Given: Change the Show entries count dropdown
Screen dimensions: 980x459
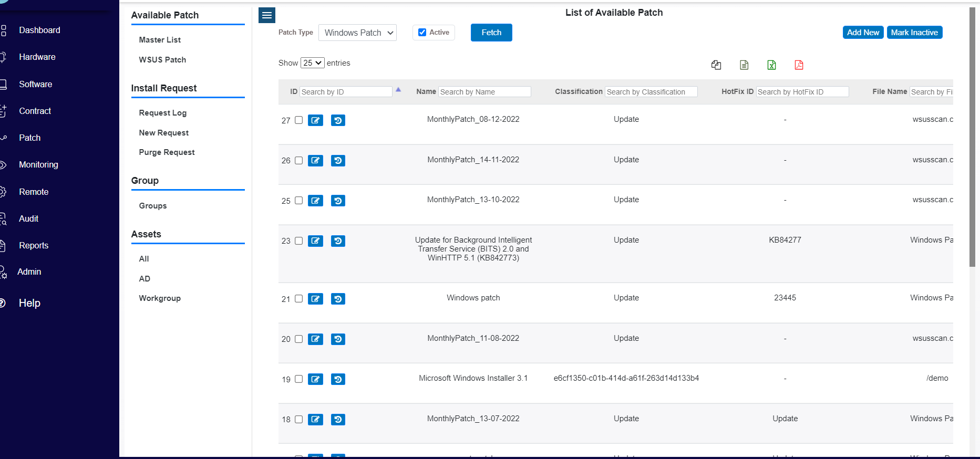Looking at the screenshot, I should click(312, 63).
